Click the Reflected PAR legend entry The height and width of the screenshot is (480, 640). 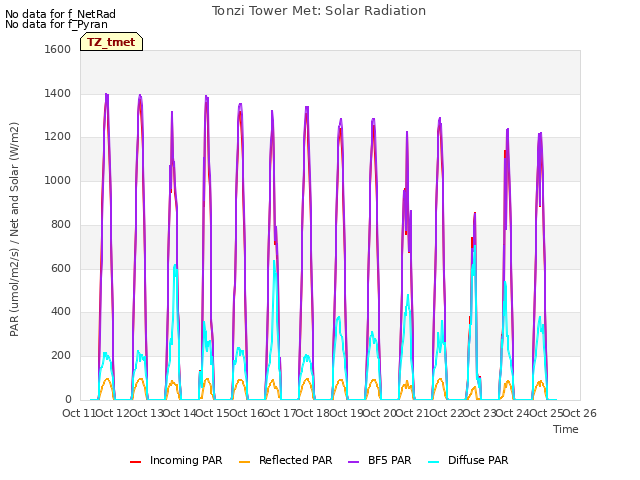(x=285, y=460)
